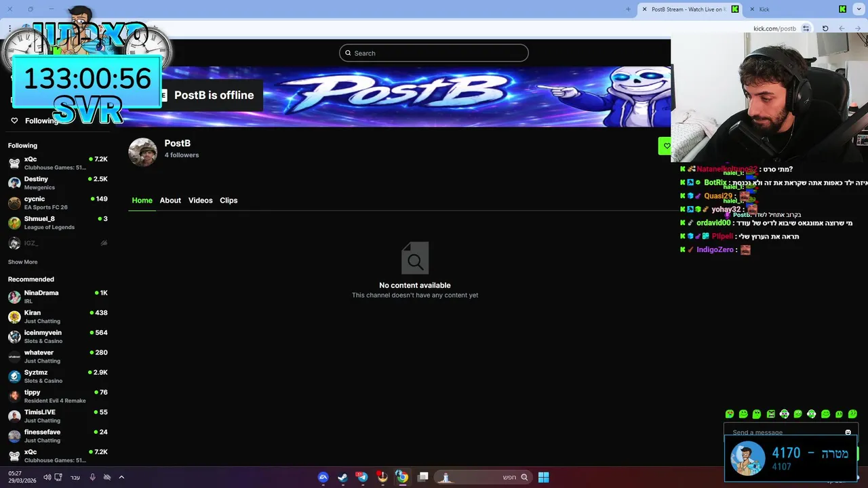
Task: Switch to the PostB Stream browser tab
Action: tap(691, 9)
